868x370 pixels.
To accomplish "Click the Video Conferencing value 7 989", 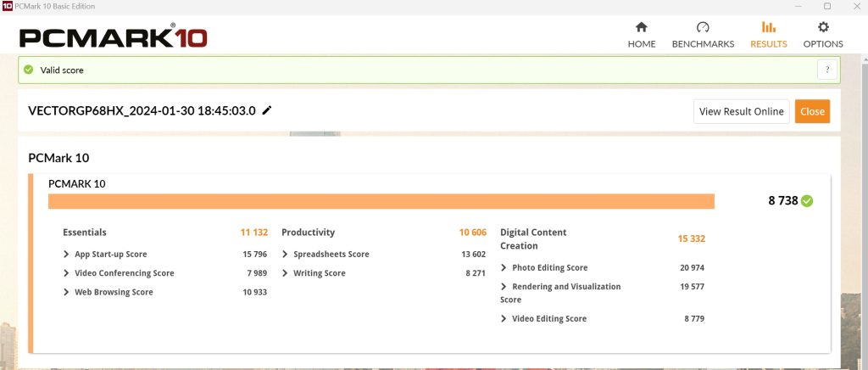I will [x=257, y=273].
